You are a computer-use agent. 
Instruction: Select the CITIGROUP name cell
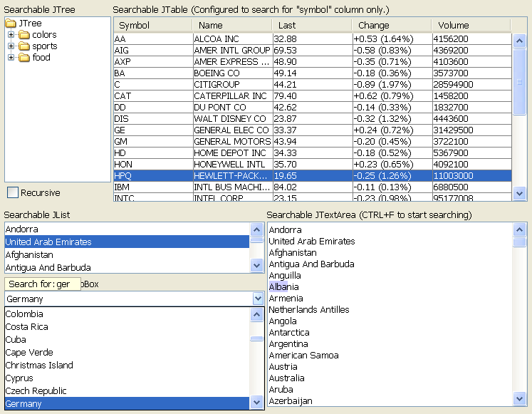pos(233,84)
